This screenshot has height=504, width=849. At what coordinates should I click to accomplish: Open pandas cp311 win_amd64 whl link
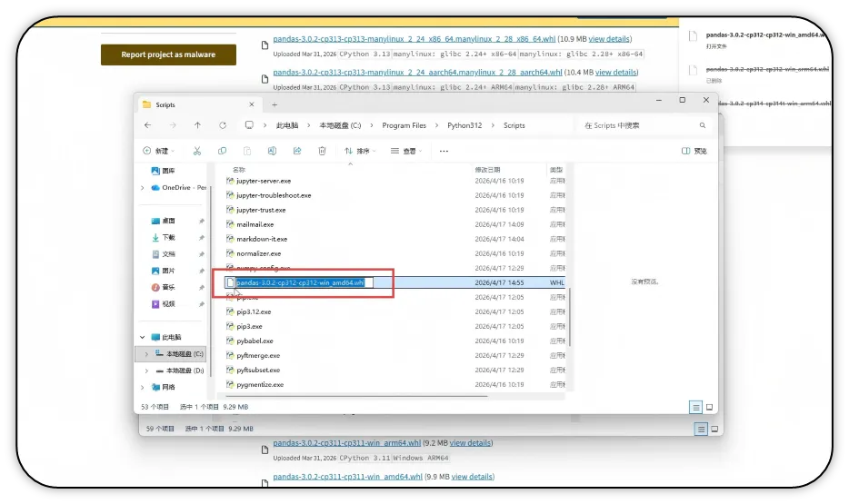[x=347, y=477]
